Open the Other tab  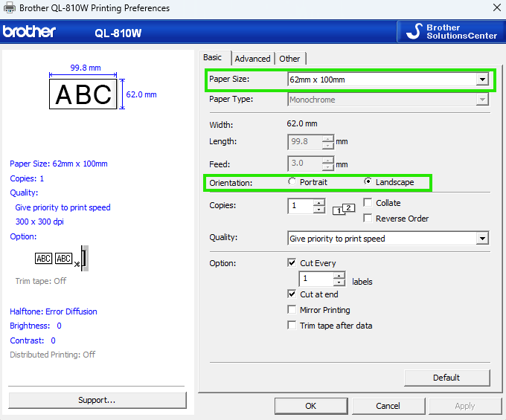[x=289, y=59]
